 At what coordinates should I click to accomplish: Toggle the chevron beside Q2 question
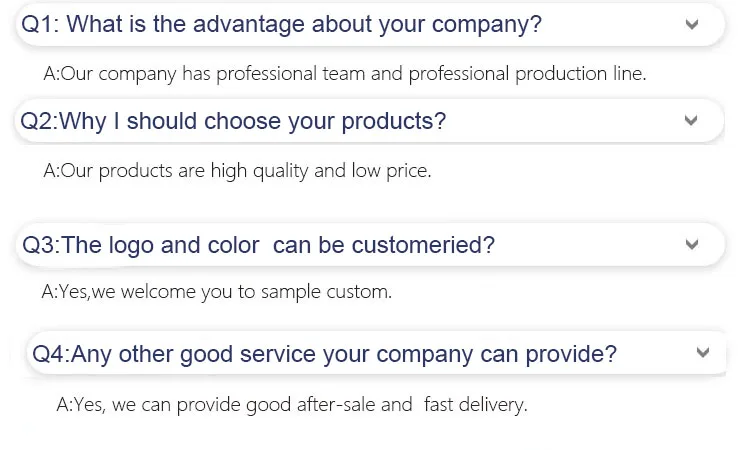(690, 120)
